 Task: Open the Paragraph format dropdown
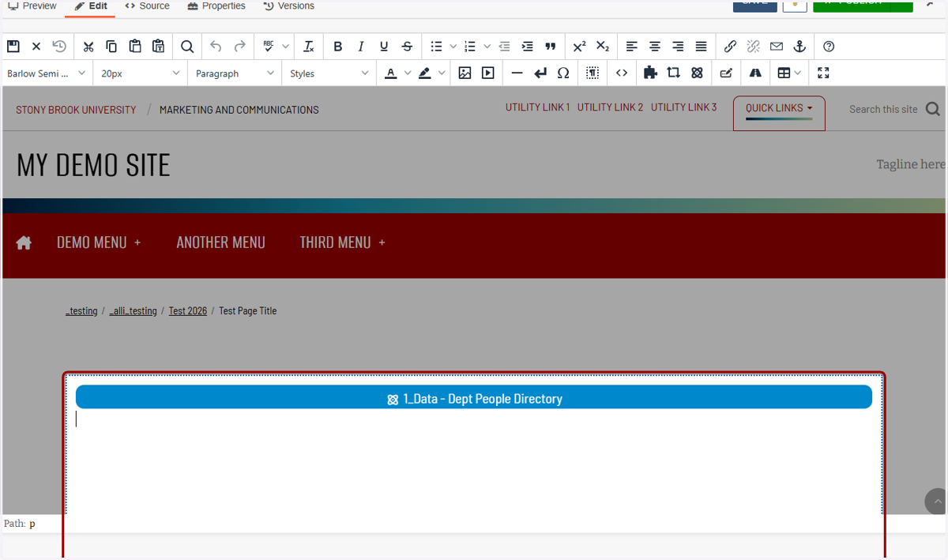click(235, 73)
